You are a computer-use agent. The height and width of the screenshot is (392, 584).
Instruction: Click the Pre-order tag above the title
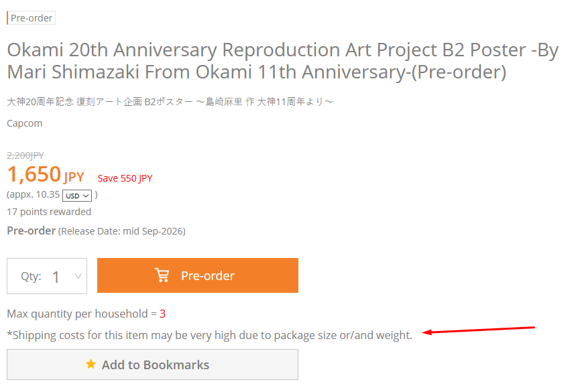(x=31, y=18)
